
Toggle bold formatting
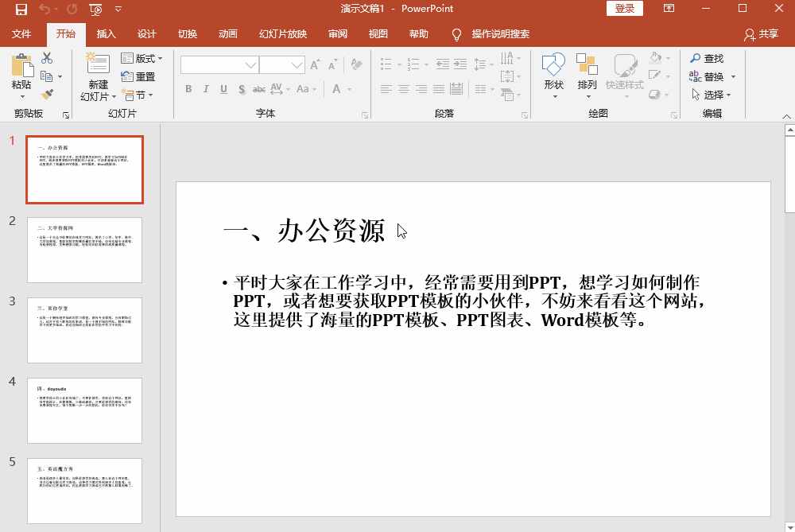tap(188, 89)
